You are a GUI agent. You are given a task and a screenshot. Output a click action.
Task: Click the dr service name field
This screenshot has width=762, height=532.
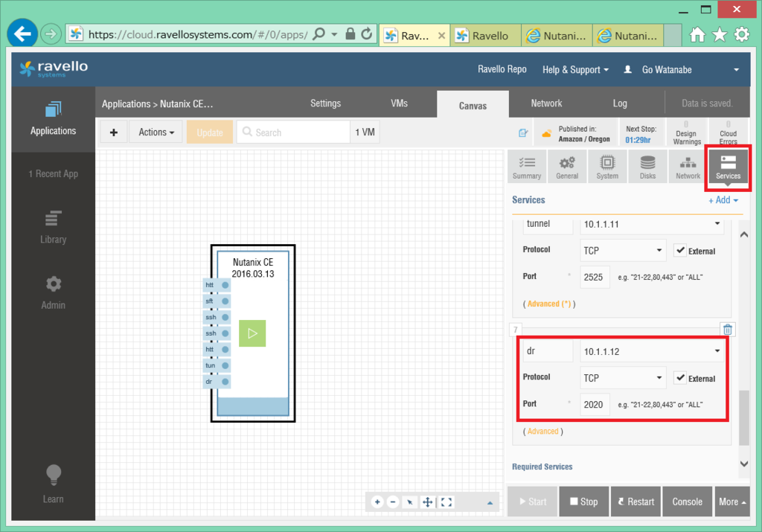pyautogui.click(x=548, y=351)
